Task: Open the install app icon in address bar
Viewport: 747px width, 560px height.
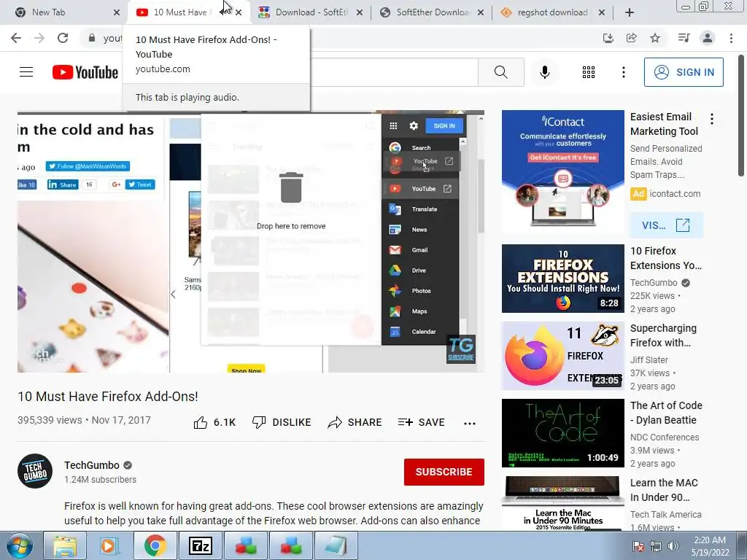Action: [608, 38]
